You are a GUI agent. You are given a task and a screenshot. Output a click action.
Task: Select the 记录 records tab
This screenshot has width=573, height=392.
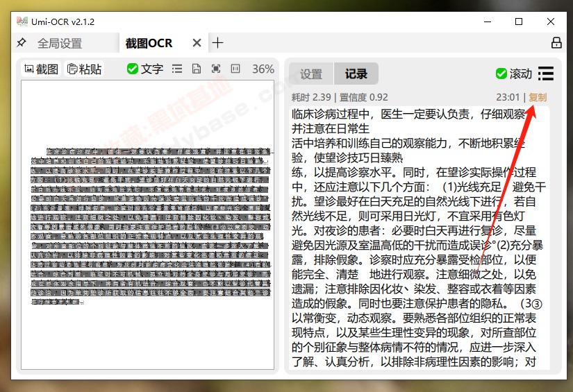pyautogui.click(x=356, y=74)
